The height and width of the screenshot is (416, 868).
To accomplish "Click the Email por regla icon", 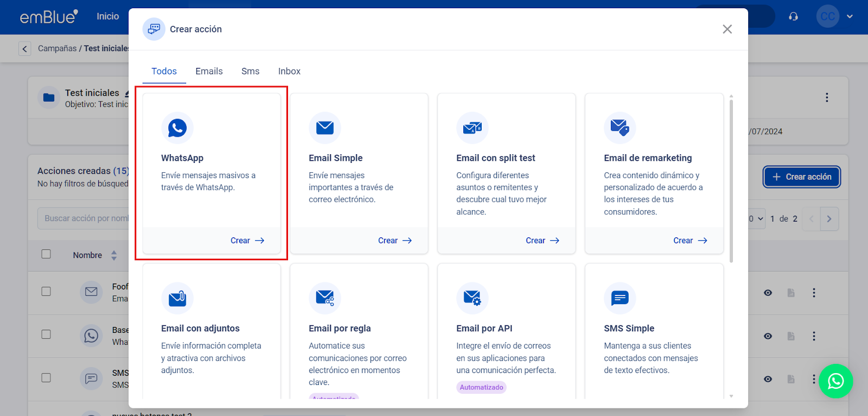I will pyautogui.click(x=325, y=298).
